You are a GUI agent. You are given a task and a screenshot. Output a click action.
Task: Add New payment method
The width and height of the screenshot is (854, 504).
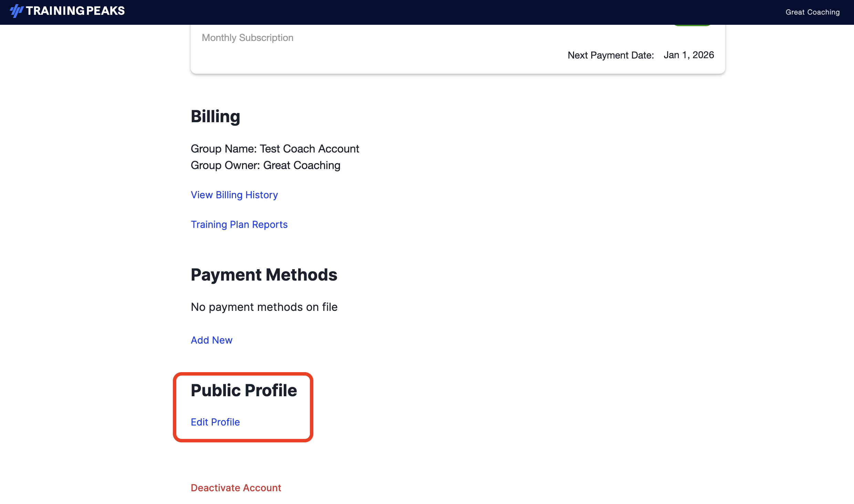click(211, 340)
